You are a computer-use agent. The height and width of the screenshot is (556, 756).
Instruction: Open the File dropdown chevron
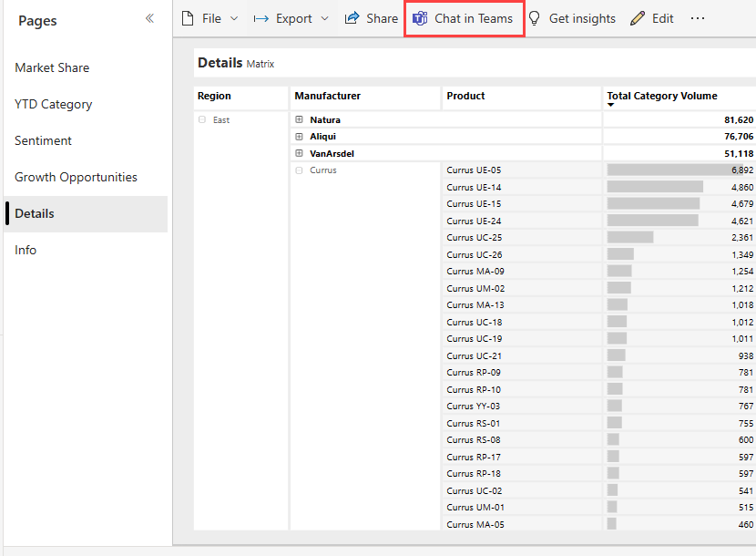234,19
